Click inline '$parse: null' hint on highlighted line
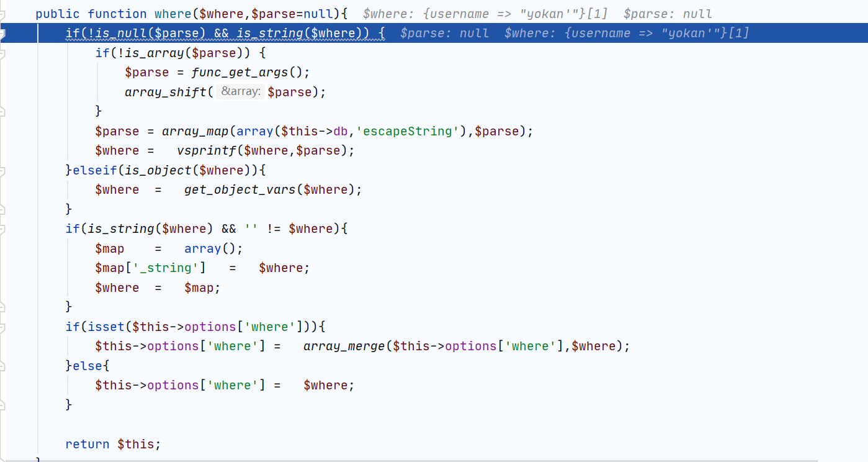 click(x=444, y=33)
